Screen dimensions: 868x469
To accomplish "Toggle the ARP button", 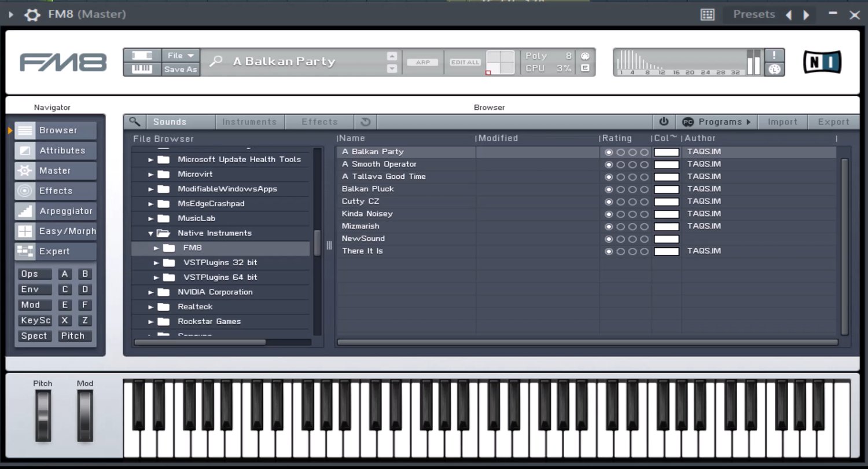I will point(423,62).
